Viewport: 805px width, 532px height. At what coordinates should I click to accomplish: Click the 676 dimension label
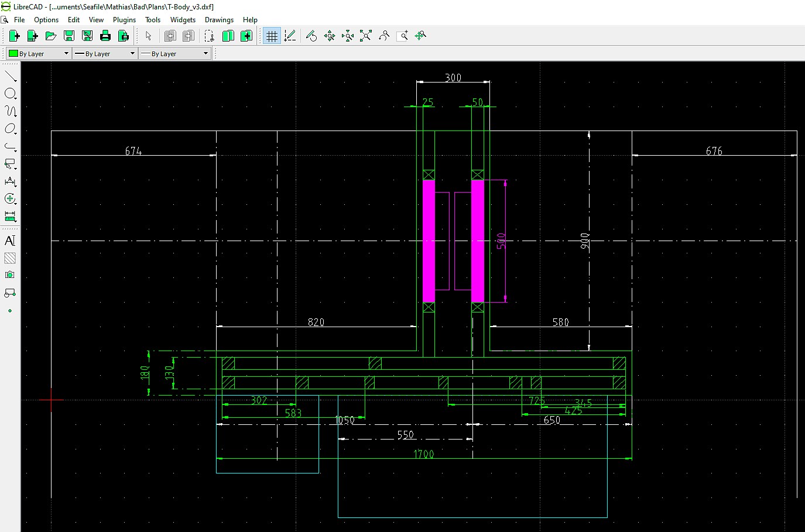(714, 151)
